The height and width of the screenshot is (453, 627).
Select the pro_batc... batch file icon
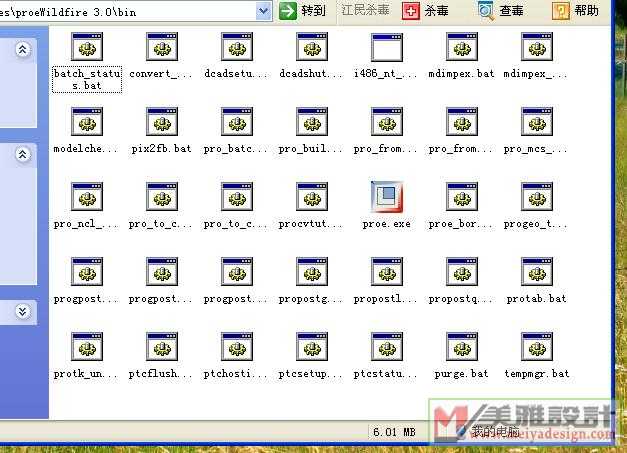tap(237, 122)
